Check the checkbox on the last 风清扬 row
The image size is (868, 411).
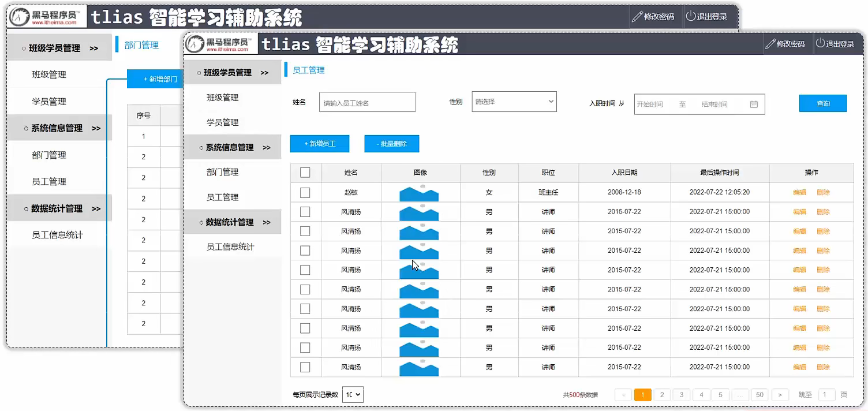pos(305,367)
